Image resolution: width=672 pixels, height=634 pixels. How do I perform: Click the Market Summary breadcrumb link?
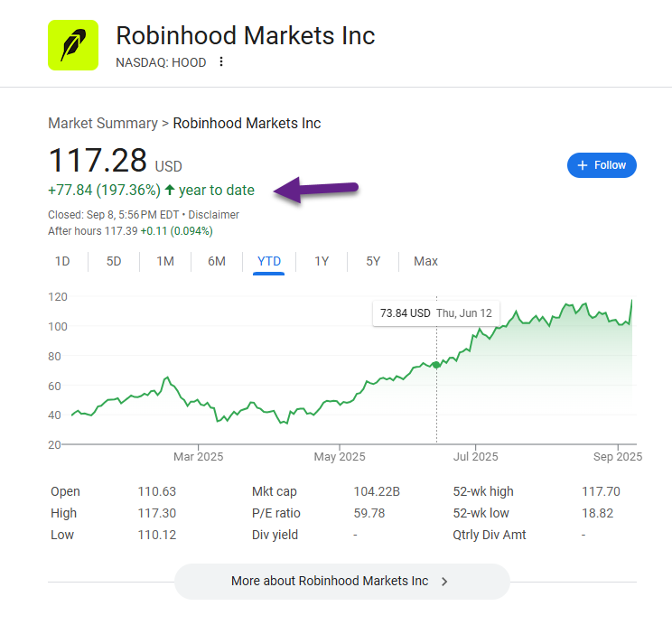(x=103, y=123)
